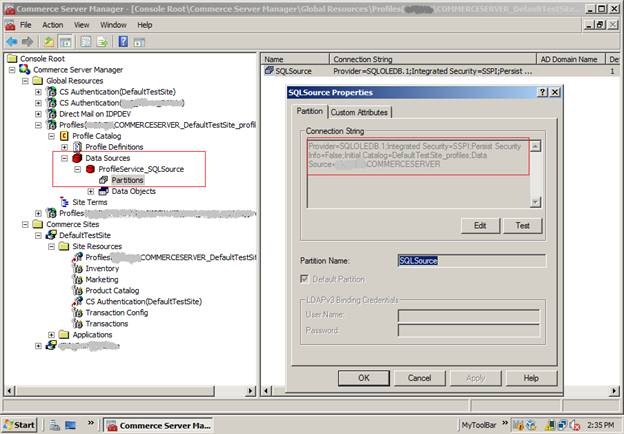Click the Product Catalog resource icon

tap(77, 290)
